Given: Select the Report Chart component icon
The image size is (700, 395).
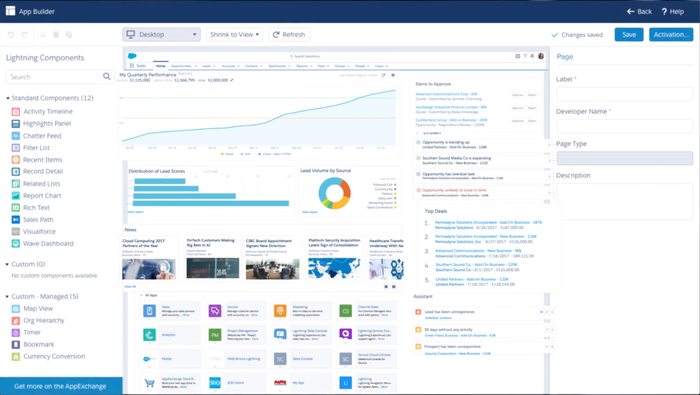Looking at the screenshot, I should tap(16, 195).
